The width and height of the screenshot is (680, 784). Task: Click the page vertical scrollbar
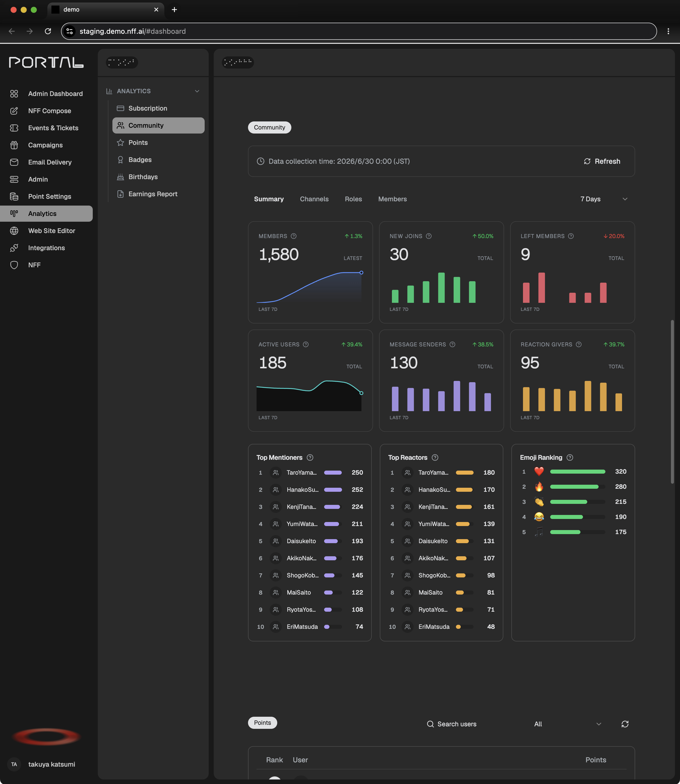coord(672,402)
